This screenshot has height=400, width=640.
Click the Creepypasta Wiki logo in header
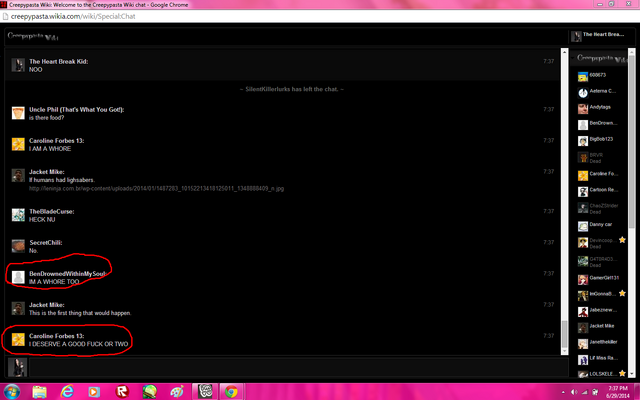click(x=33, y=36)
